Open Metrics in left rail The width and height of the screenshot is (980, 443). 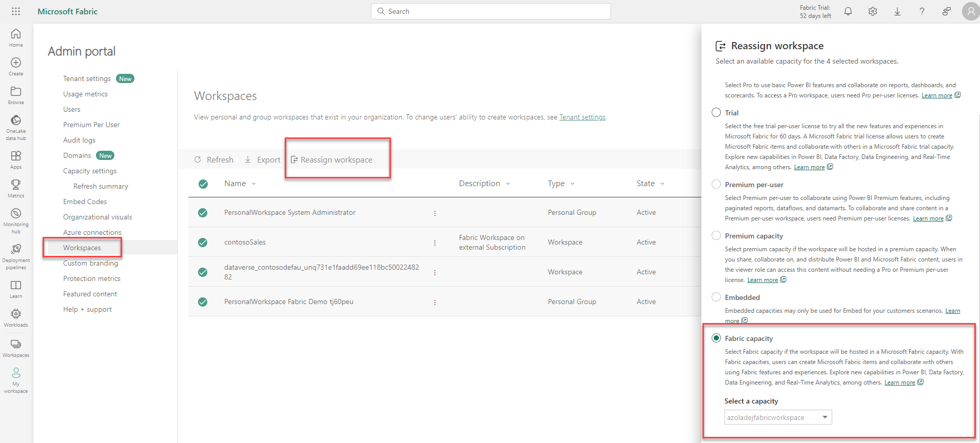(16, 189)
